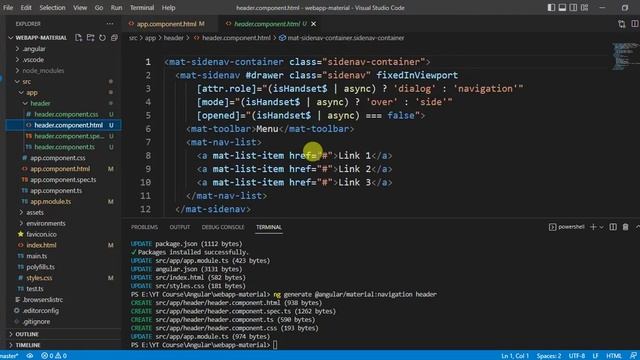
Task: Change encoding via UTF-8 status entry
Action: coord(577,356)
